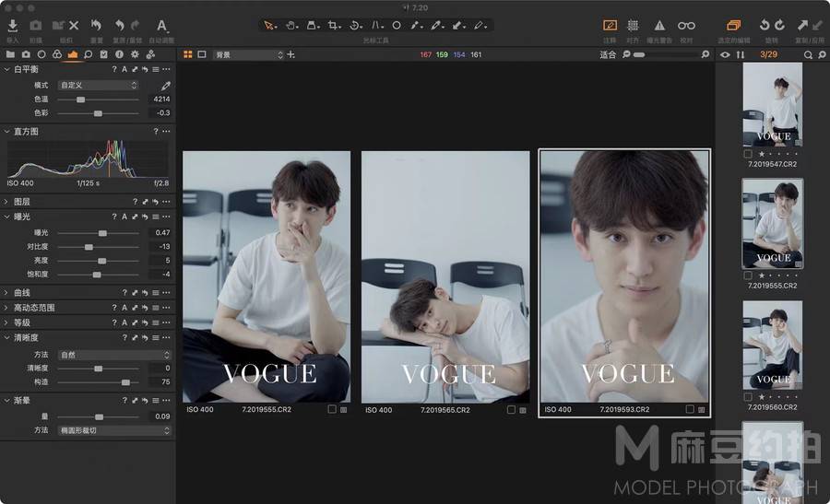Select the Crop cursor tool
The image size is (830, 504).
tap(334, 25)
